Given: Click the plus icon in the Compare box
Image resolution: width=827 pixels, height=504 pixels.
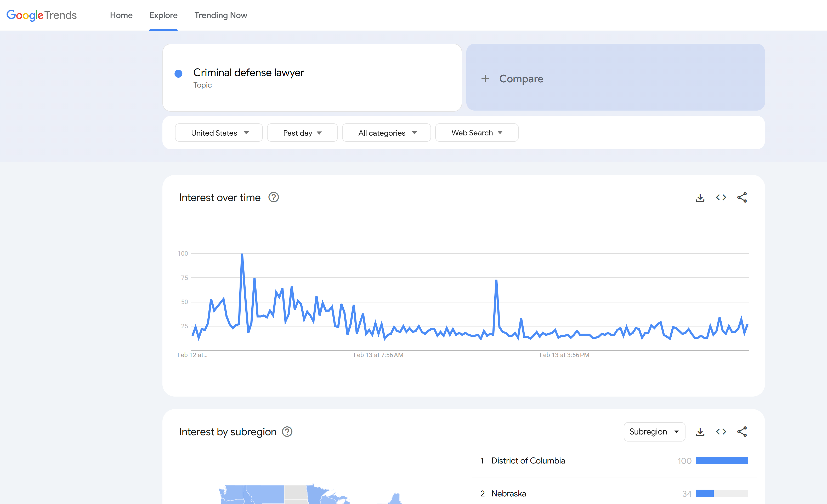Looking at the screenshot, I should pyautogui.click(x=485, y=78).
